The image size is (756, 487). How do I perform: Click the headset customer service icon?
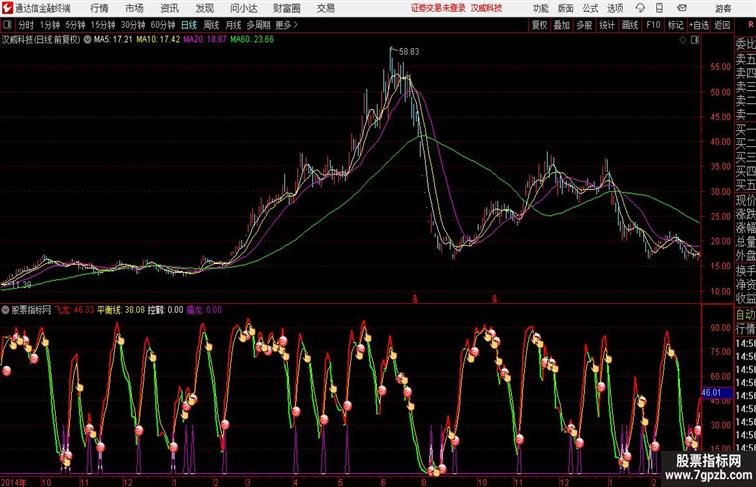point(640,8)
